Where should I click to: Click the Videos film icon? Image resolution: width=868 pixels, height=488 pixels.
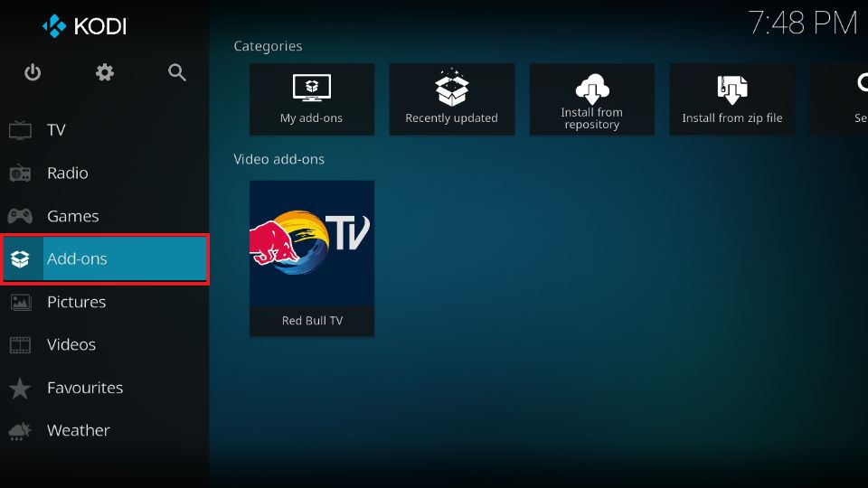[x=21, y=344]
